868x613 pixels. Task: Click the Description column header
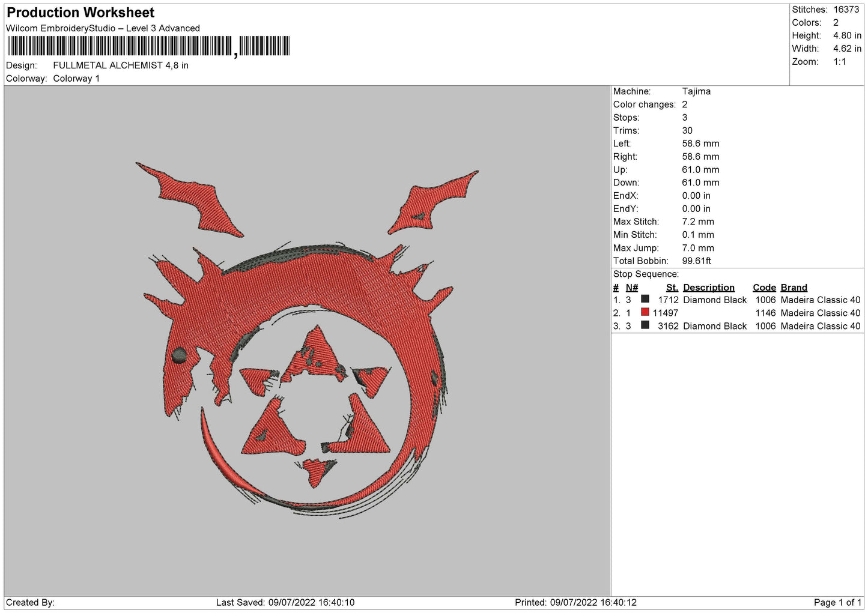click(709, 288)
